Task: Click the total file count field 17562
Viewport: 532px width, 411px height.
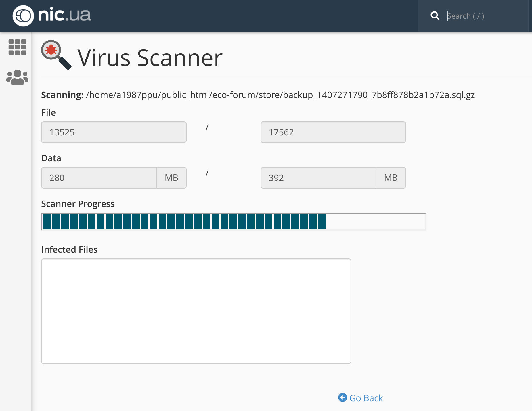Action: (333, 132)
